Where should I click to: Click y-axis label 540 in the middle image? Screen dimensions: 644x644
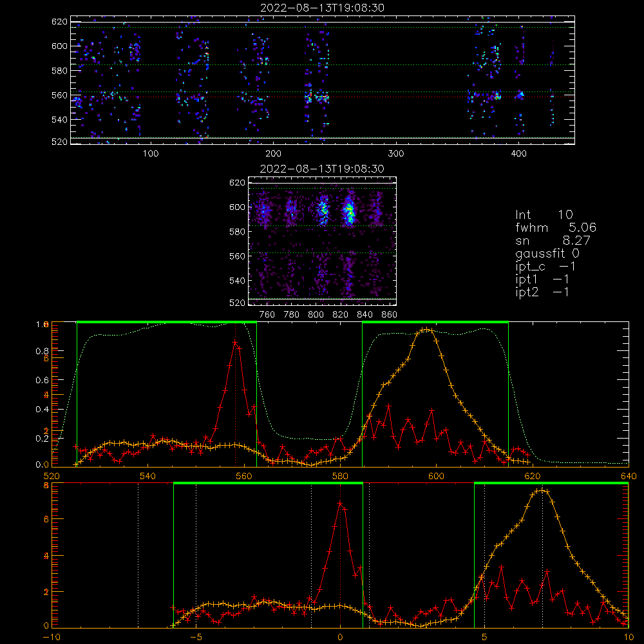tap(237, 281)
